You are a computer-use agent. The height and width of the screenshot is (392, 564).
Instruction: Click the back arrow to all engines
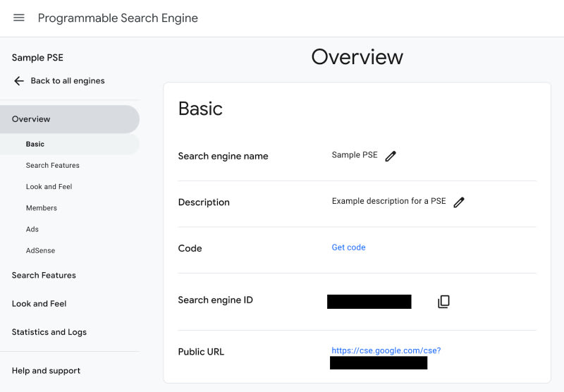click(x=19, y=81)
